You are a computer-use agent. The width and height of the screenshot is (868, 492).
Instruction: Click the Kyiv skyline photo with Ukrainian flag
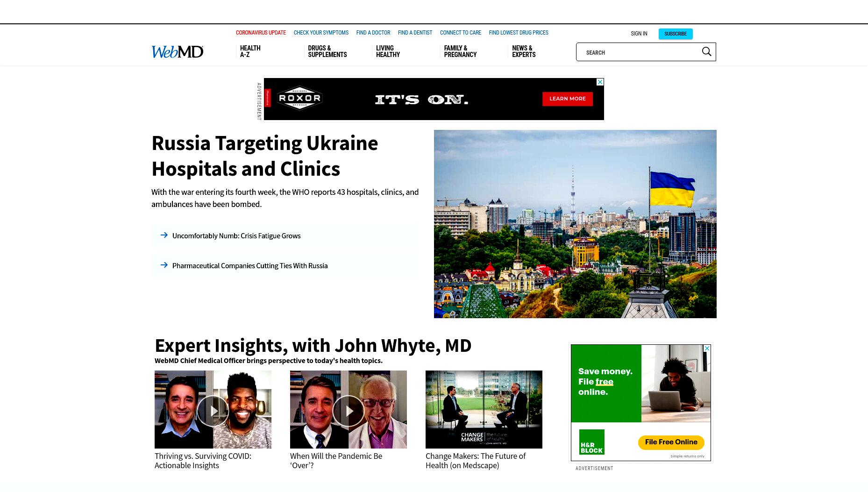click(x=575, y=224)
